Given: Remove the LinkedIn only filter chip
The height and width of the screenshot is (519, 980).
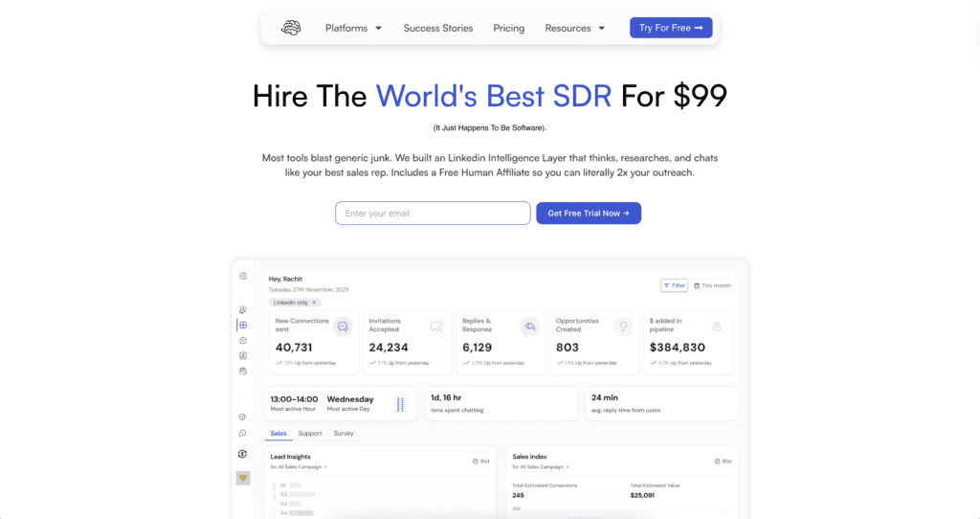Looking at the screenshot, I should point(314,303).
